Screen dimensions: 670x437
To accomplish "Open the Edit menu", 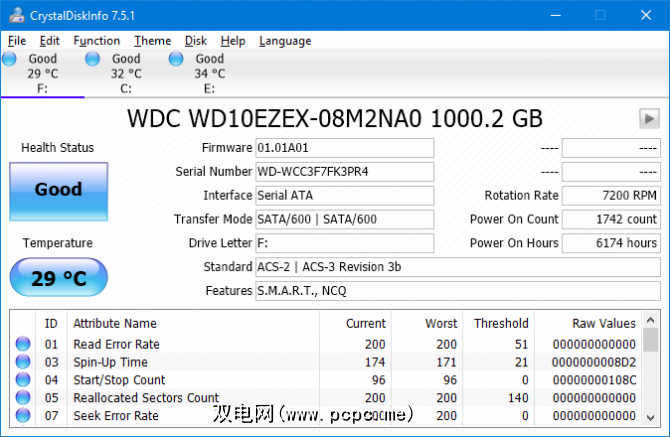I will pos(50,41).
